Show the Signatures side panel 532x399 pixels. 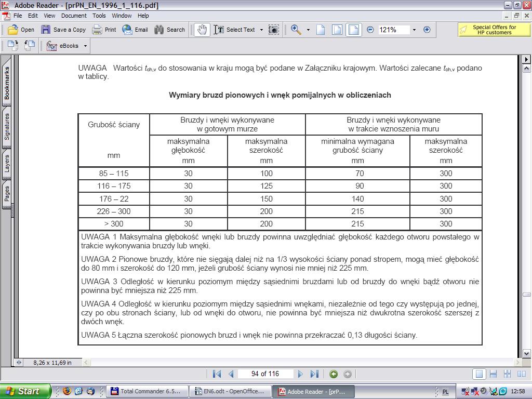(x=7, y=127)
